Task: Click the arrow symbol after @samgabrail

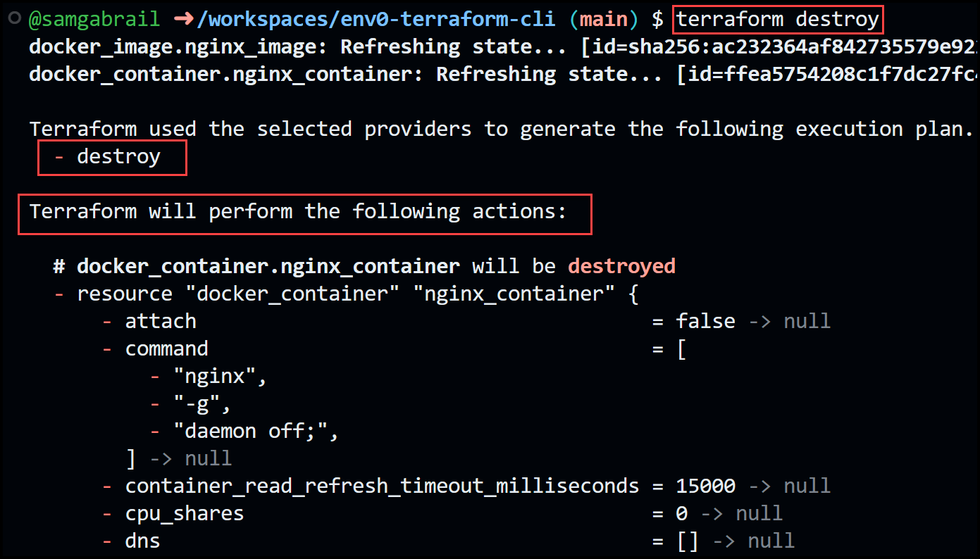Action: click(182, 20)
